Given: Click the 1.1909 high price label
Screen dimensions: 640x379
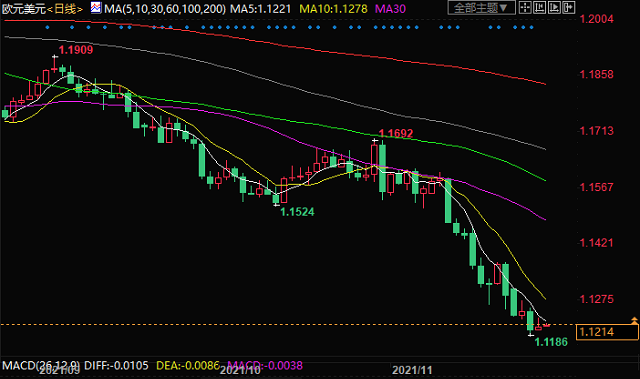Looking at the screenshot, I should [x=76, y=50].
